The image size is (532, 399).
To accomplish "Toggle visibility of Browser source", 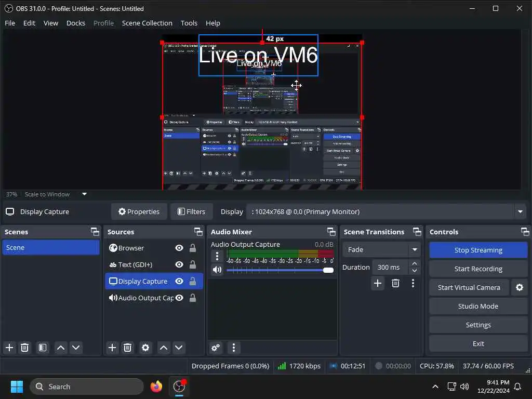I will 179,248.
